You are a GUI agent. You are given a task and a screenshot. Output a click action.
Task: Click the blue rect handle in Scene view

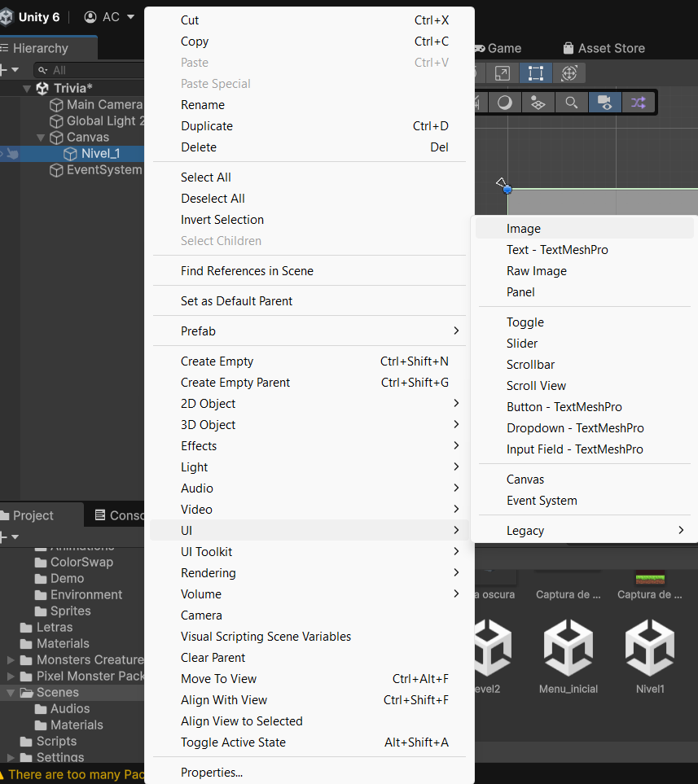pyautogui.click(x=507, y=190)
